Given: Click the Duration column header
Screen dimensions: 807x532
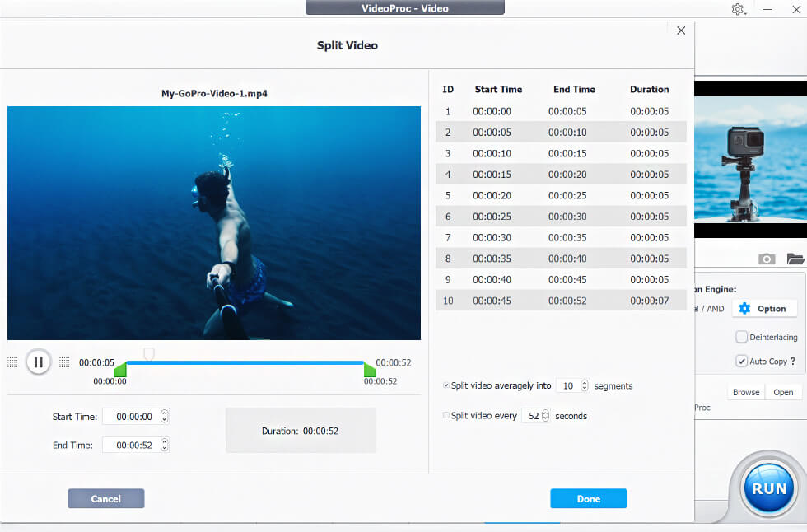Looking at the screenshot, I should pos(650,90).
